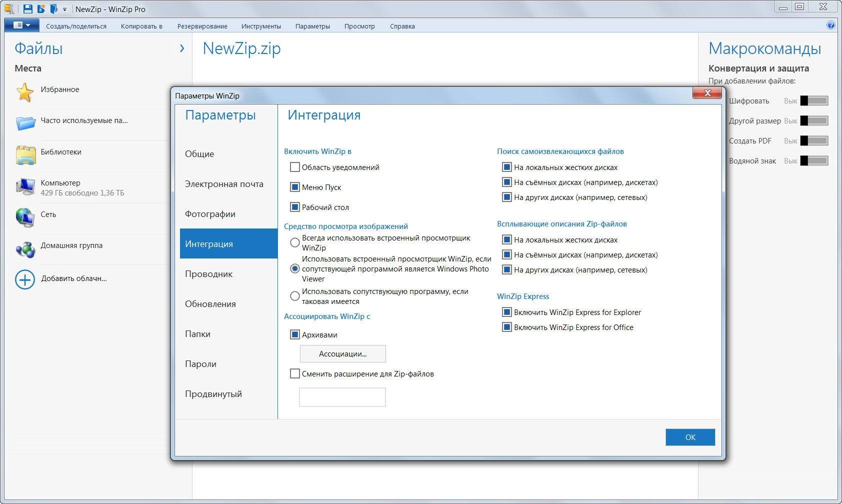Click the Библиотеки libraries icon
Image resolution: width=842 pixels, height=504 pixels.
tap(25, 154)
